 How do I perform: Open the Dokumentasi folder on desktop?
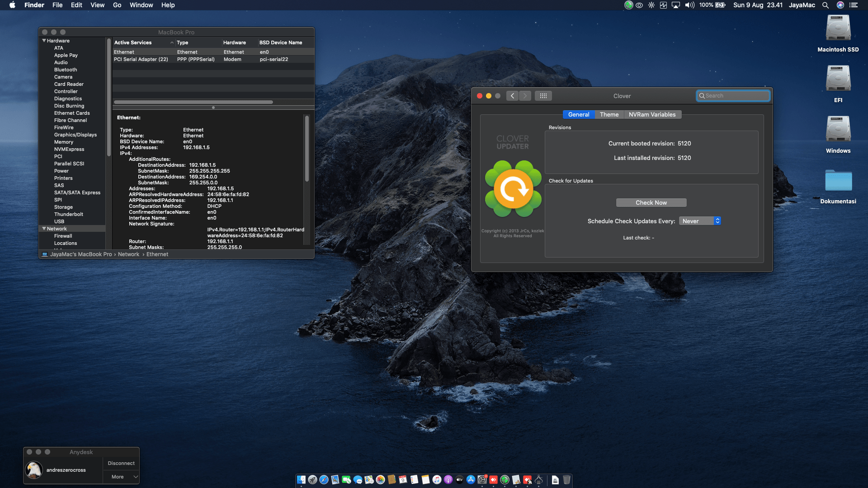(838, 181)
